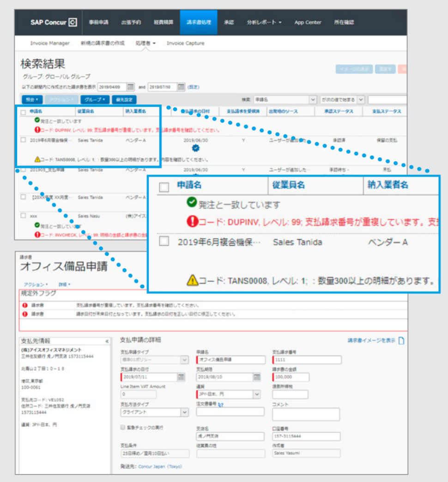Click help icon next to 注文書番号
448x482 pixels.
coord(221,404)
